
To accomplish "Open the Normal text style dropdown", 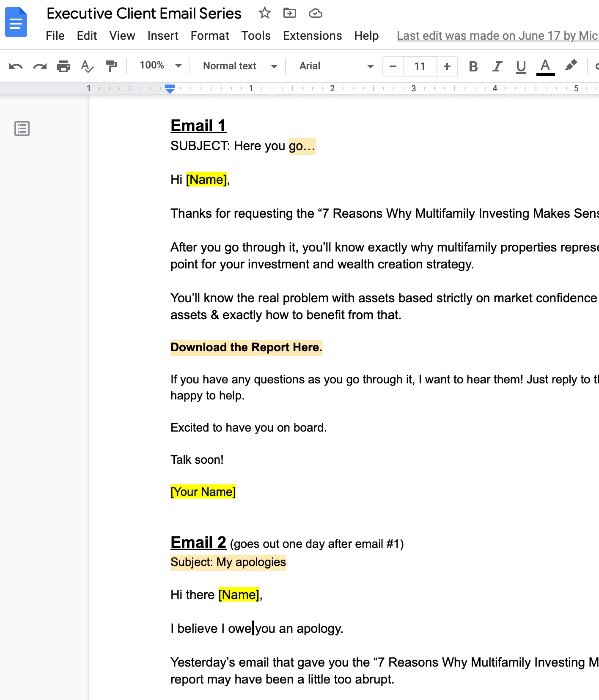I will tap(240, 66).
